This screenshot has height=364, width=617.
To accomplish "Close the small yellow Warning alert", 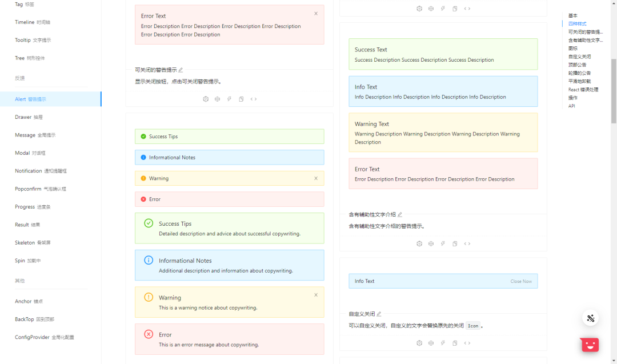I will (316, 178).
